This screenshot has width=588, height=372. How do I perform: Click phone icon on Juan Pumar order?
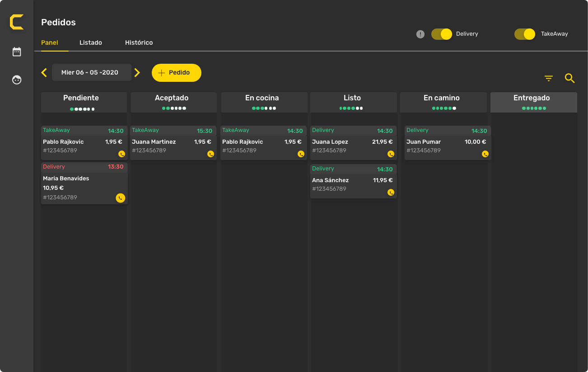485,154
